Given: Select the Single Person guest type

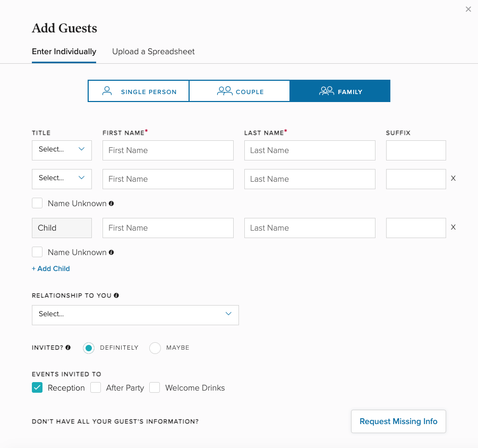Looking at the screenshot, I should 139,91.
